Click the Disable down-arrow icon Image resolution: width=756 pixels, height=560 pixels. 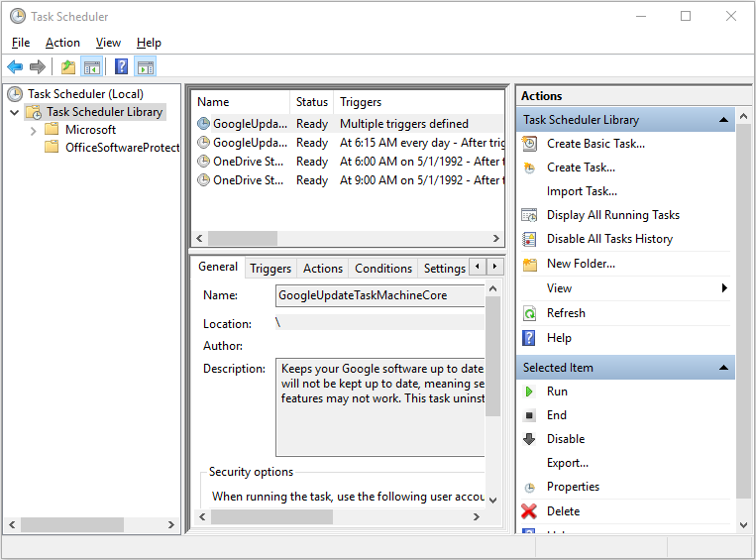tap(529, 439)
